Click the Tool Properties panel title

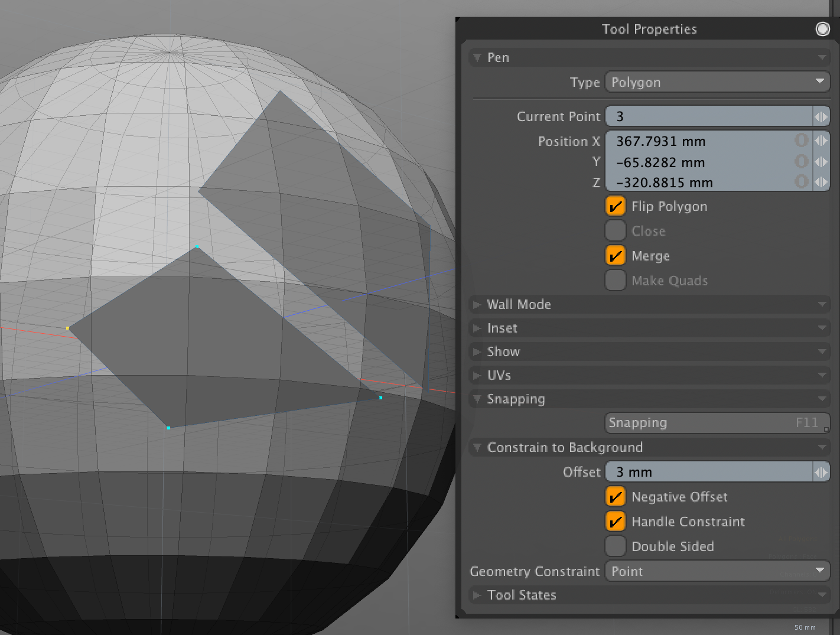point(649,29)
